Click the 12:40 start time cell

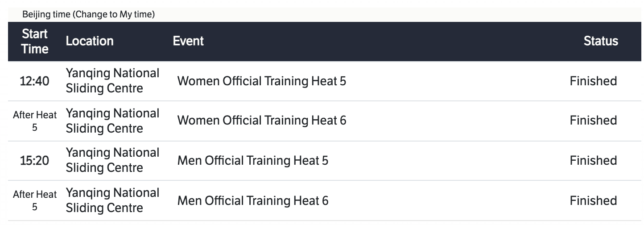[x=35, y=81]
